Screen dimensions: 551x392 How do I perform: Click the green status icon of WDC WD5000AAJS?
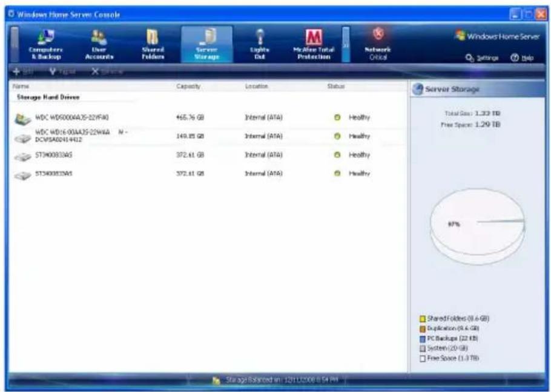[x=337, y=117]
